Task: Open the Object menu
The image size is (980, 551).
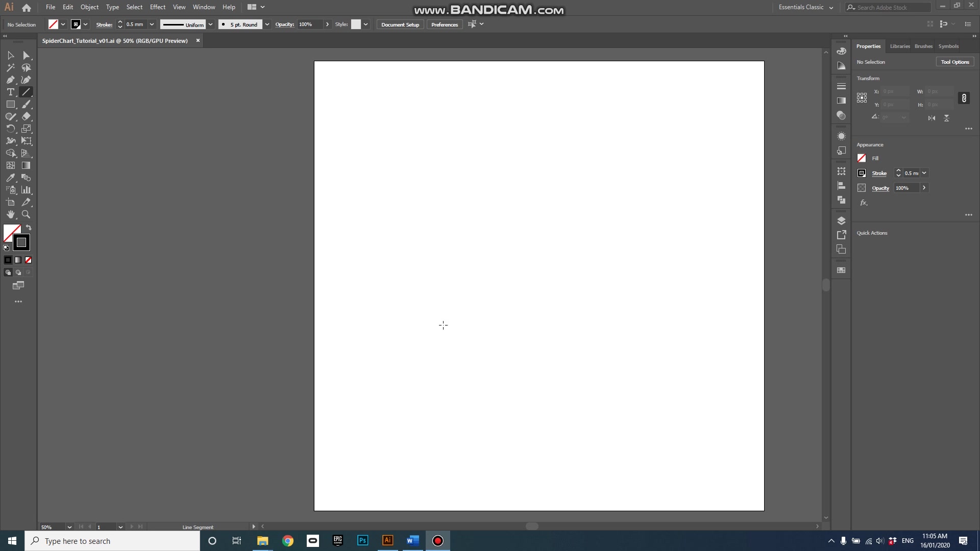Action: pyautogui.click(x=89, y=7)
